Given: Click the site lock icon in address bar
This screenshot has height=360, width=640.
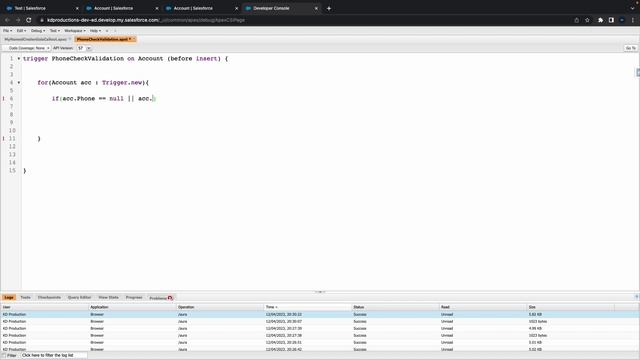Looking at the screenshot, I should point(42,20).
